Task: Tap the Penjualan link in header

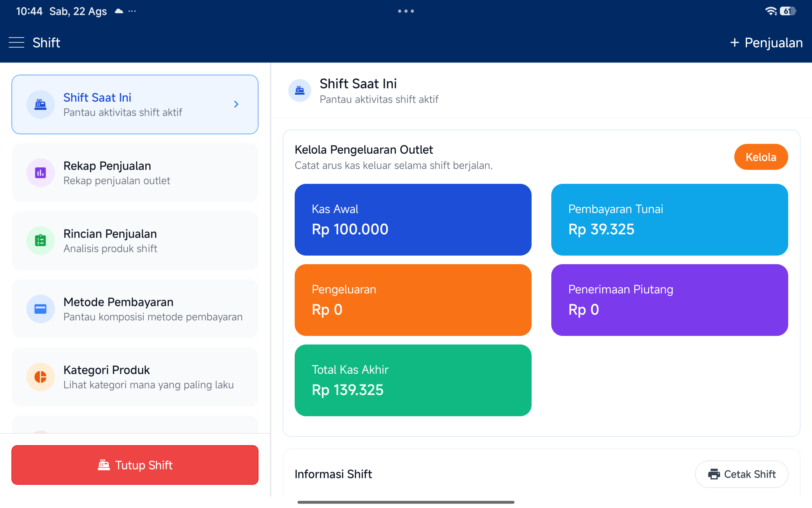Action: click(x=766, y=43)
